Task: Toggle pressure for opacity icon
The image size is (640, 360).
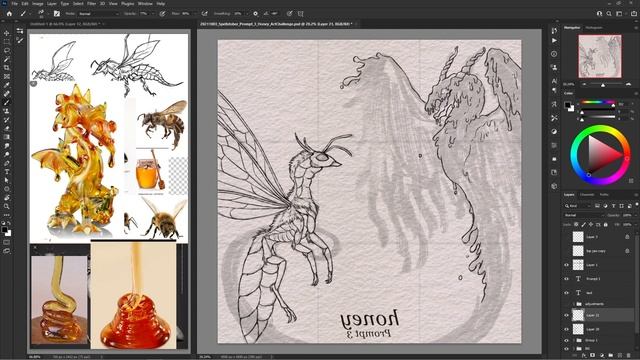Action: tap(162, 13)
